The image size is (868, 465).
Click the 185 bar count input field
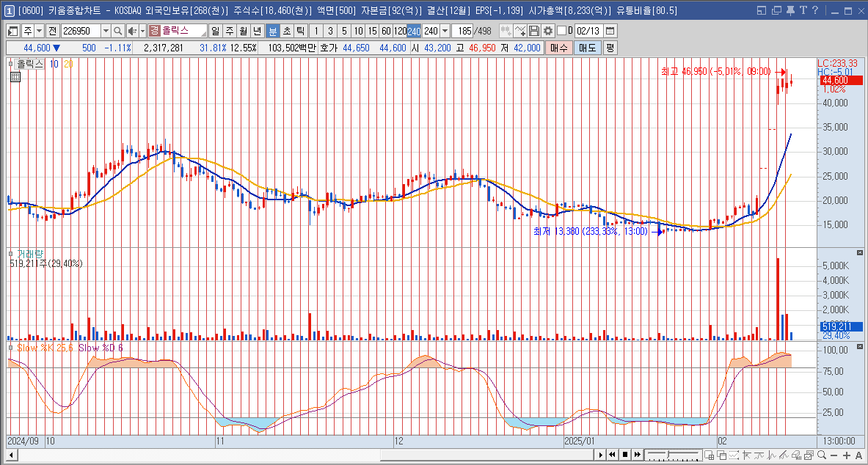click(464, 31)
